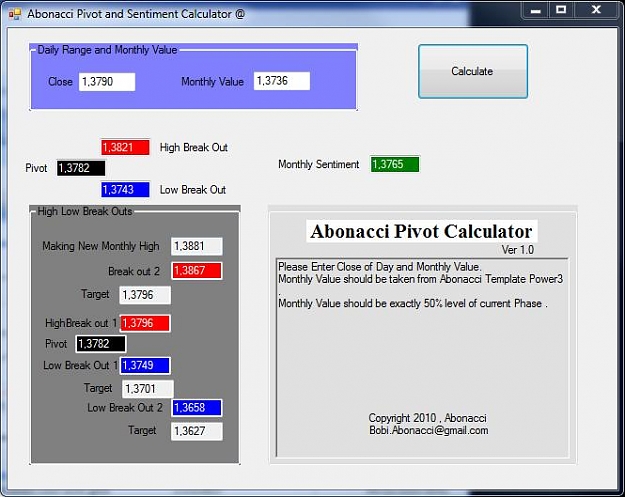Select the Making New Monthly High field 1,3881

(197, 246)
